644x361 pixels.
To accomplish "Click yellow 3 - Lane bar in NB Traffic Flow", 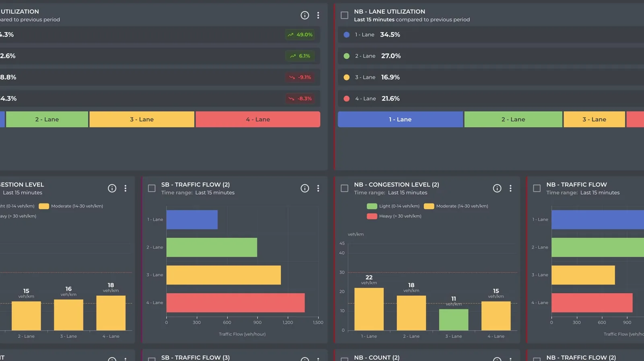I will pyautogui.click(x=583, y=275).
